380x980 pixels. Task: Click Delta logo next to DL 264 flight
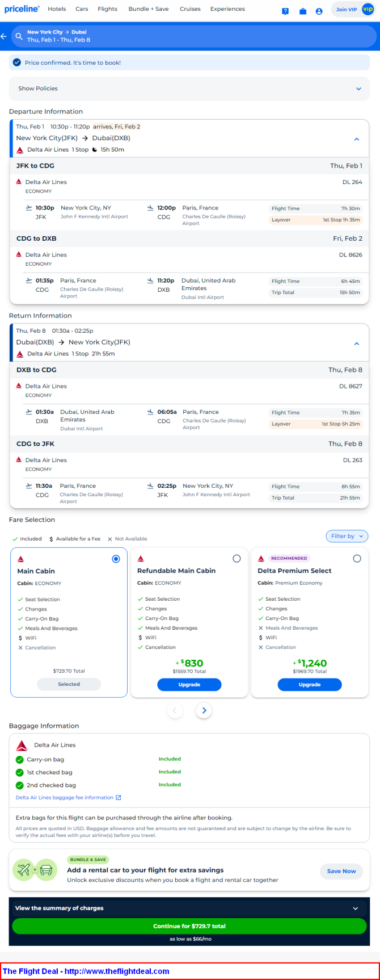point(19,182)
